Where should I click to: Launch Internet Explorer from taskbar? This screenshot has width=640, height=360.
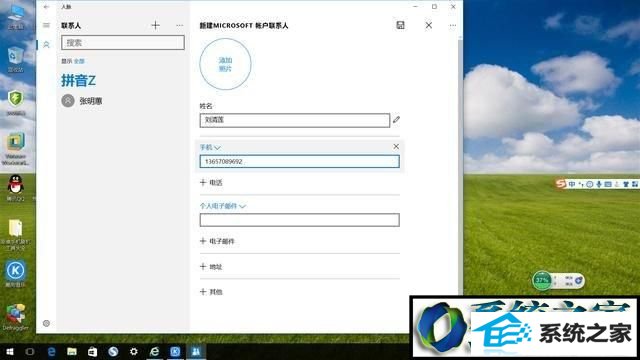point(154,351)
